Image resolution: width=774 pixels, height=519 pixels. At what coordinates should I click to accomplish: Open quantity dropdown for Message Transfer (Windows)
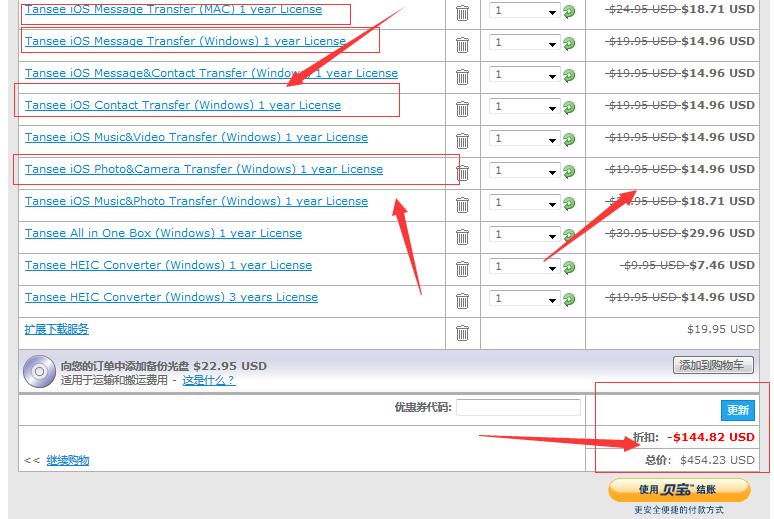(525, 42)
